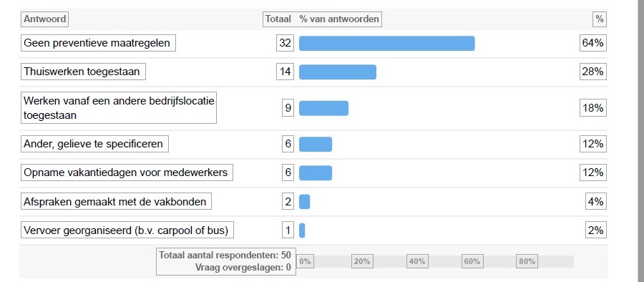Click the Antwoord column header

44,19
